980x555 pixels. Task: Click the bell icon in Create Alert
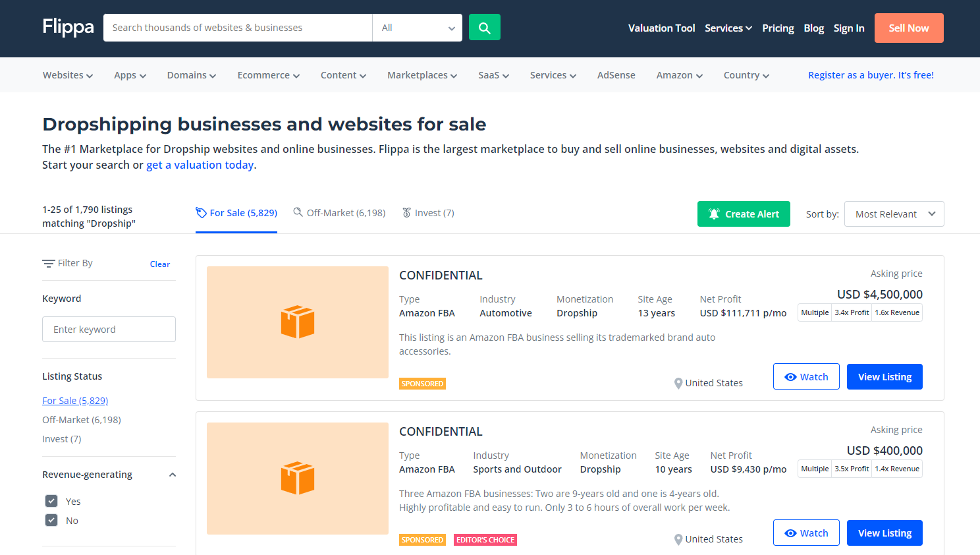pyautogui.click(x=714, y=214)
